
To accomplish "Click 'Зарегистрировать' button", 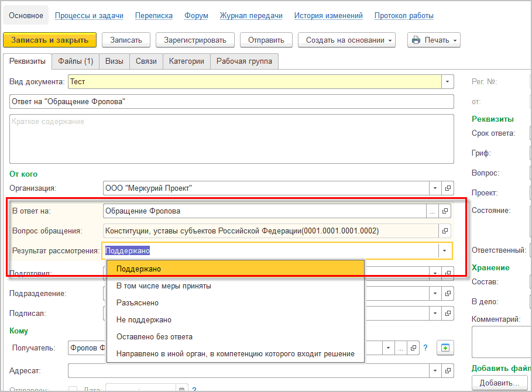I will (x=195, y=40).
